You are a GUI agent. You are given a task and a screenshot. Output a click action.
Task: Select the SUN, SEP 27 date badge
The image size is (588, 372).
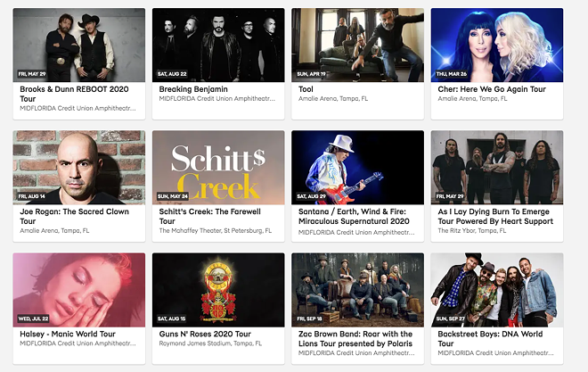click(451, 318)
